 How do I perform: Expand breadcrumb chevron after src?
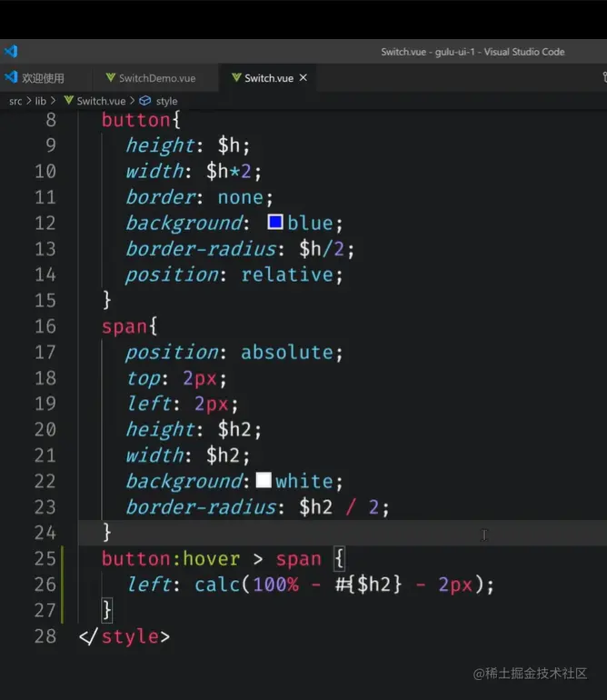click(28, 101)
